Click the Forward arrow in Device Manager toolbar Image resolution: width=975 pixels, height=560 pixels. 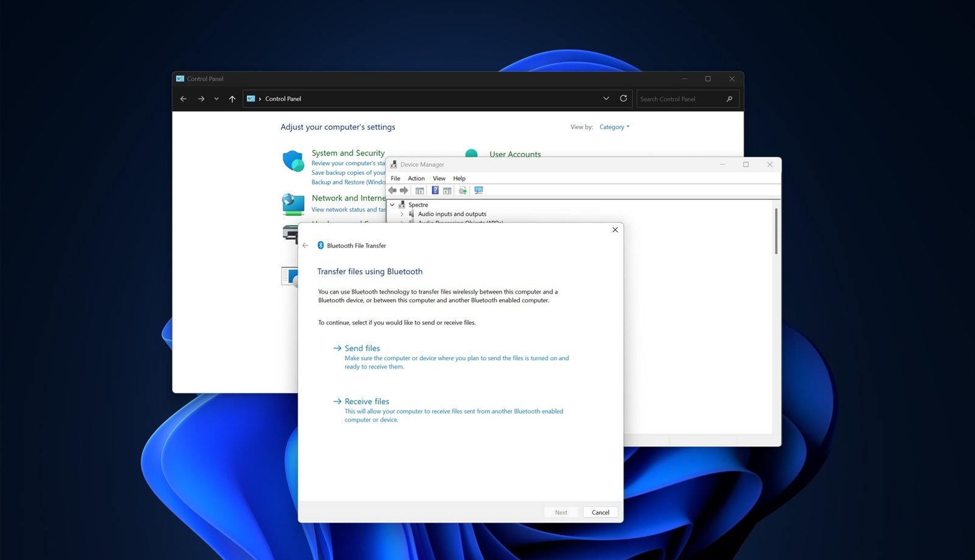click(x=403, y=190)
